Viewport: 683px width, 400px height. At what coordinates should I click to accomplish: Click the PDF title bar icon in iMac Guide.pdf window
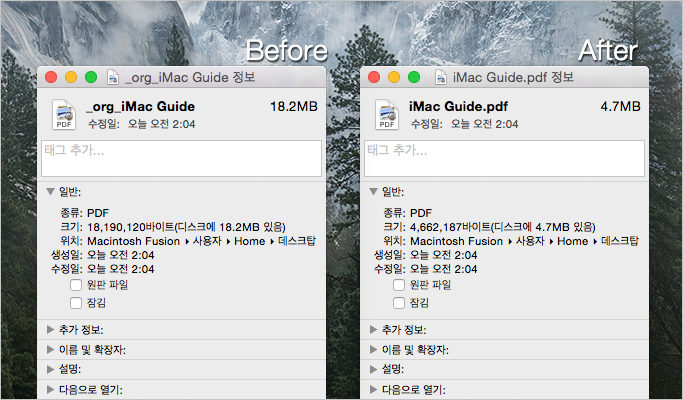tap(441, 78)
